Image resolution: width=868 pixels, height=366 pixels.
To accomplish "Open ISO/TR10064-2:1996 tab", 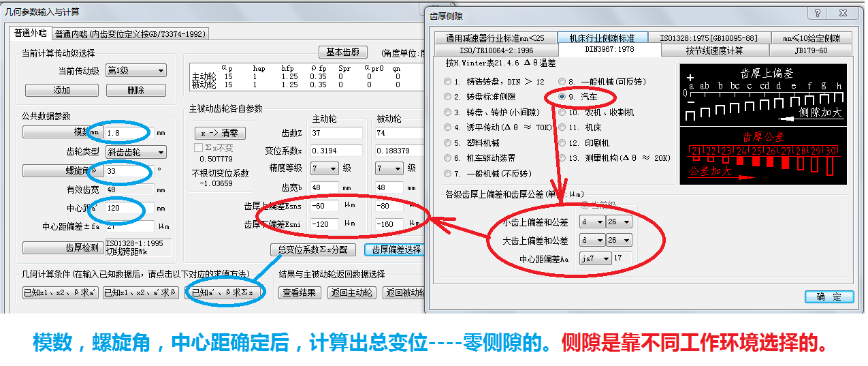I will tap(496, 50).
